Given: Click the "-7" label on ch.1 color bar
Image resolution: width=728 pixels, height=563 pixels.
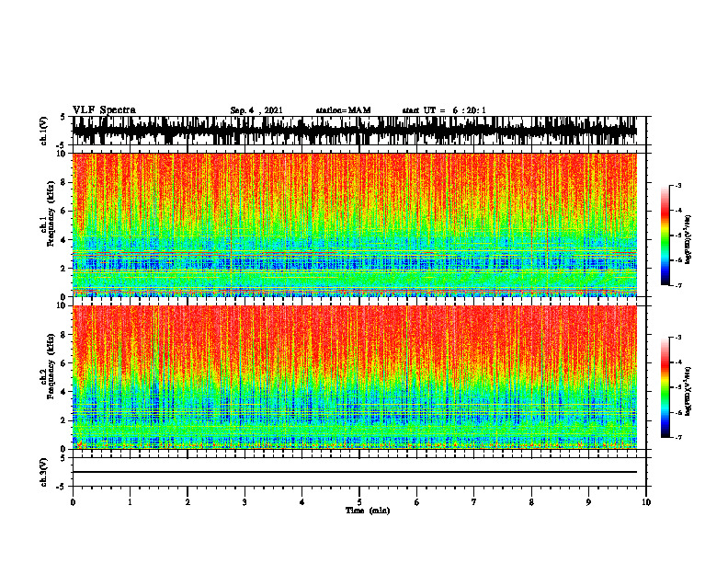Looking at the screenshot, I should pos(678,285).
